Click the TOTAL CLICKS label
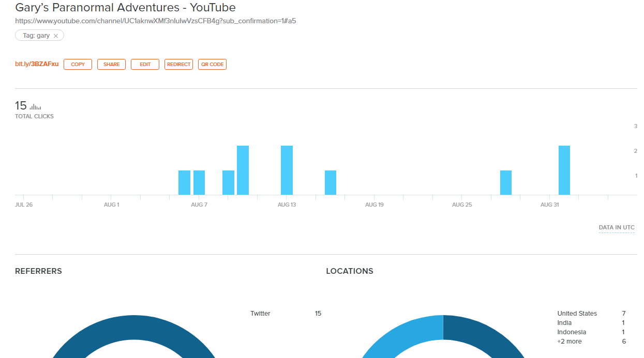Viewport: 644px width, 358px height. coord(34,117)
